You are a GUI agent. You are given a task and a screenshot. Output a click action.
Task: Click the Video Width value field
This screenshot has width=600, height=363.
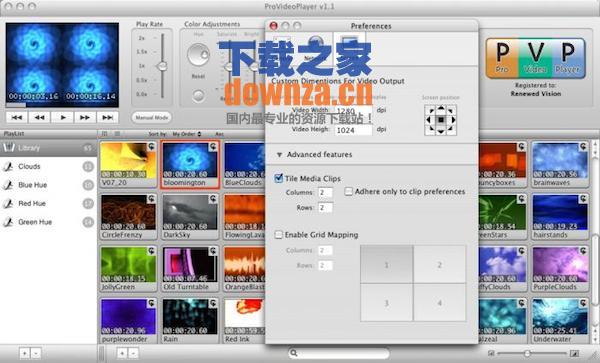[x=353, y=111]
